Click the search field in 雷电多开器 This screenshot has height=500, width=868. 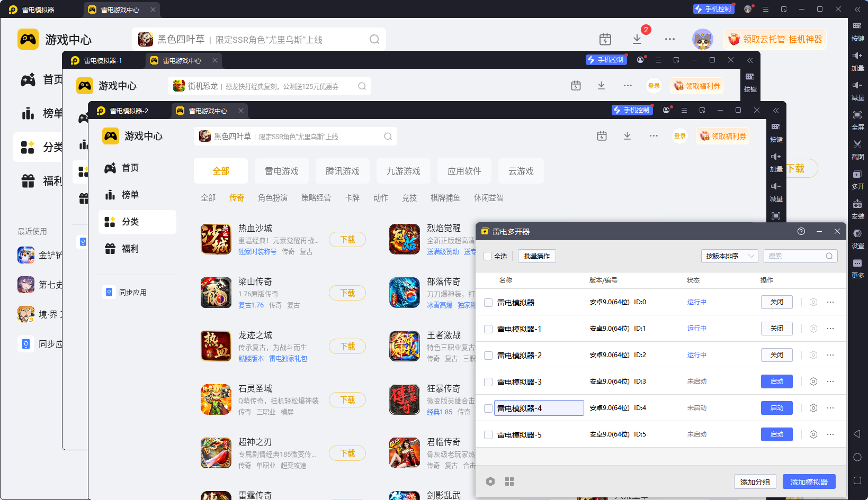800,256
